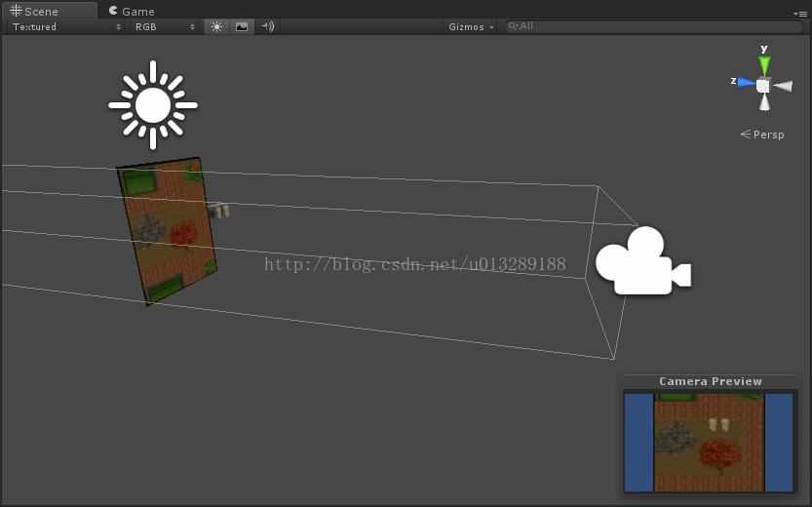This screenshot has width=812, height=507.
Task: Click the Camera Preview title bar
Action: coord(710,381)
